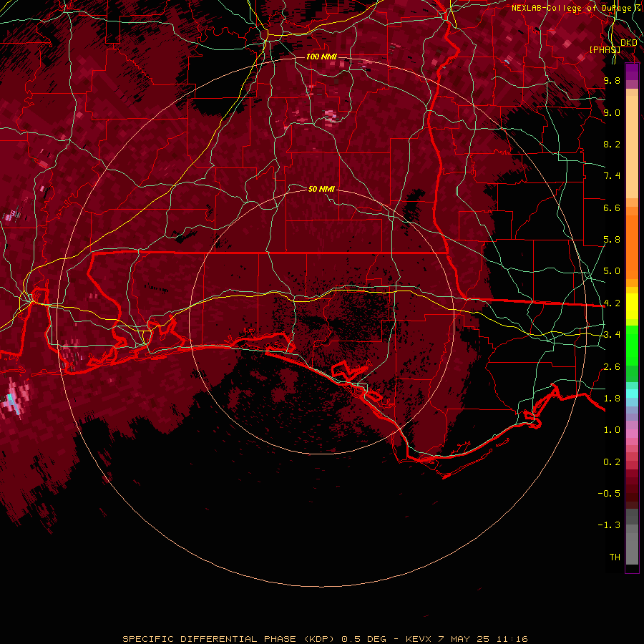Click the 50 NMI range ring label

[321, 189]
